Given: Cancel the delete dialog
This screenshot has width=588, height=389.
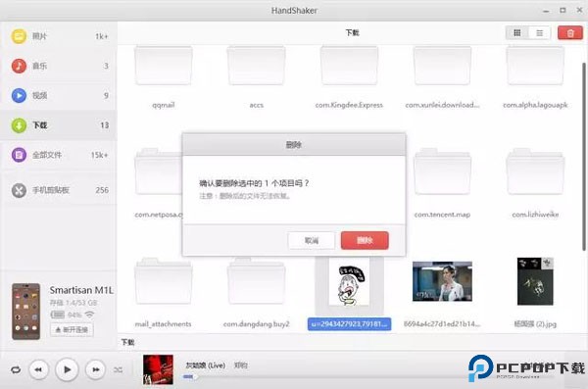Looking at the screenshot, I should click(312, 240).
